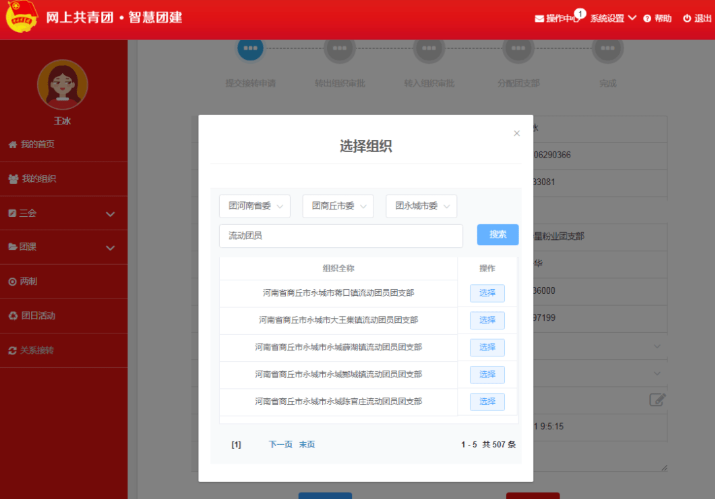
Task: Click the 下一页 pagination link
Action: pos(280,445)
